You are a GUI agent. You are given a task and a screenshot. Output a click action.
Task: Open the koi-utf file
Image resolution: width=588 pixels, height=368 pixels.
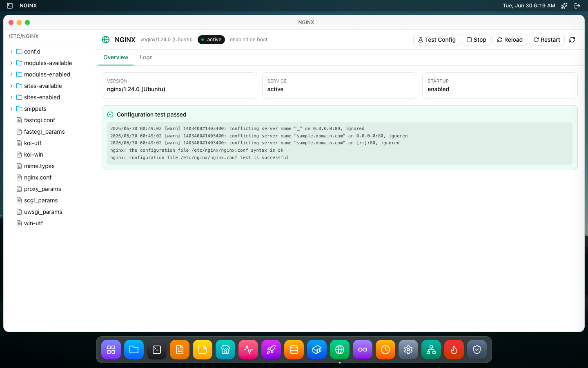point(49,143)
